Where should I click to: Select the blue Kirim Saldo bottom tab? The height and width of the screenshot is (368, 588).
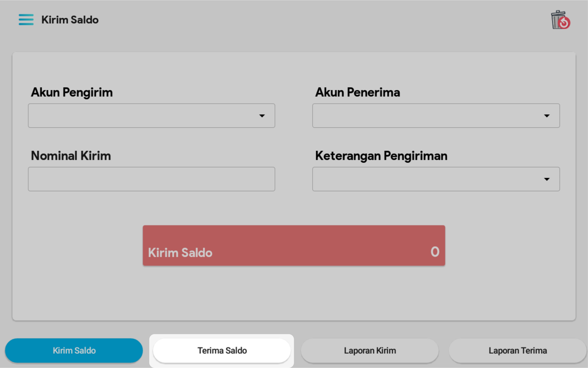[x=74, y=351]
